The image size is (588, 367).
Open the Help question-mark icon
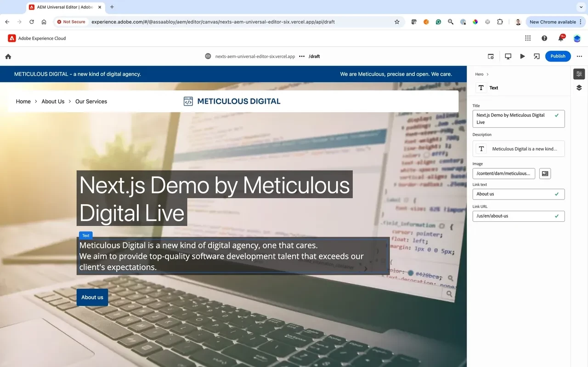tap(544, 38)
